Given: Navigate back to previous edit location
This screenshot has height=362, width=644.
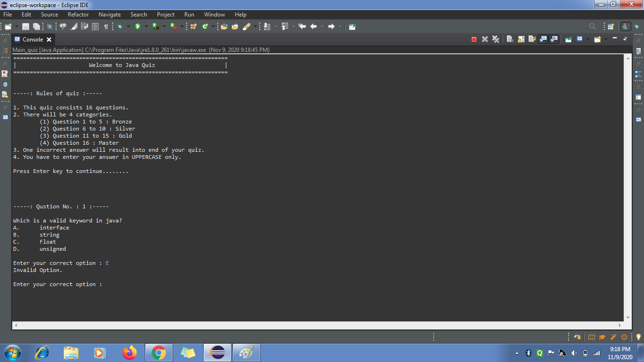Looking at the screenshot, I should pos(303,26).
